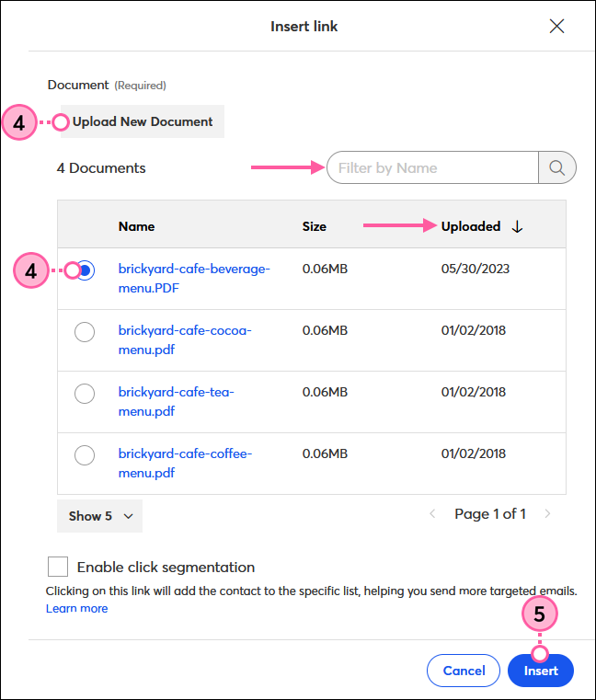Go to next page chevron
This screenshot has height=700, width=596.
pos(547,514)
